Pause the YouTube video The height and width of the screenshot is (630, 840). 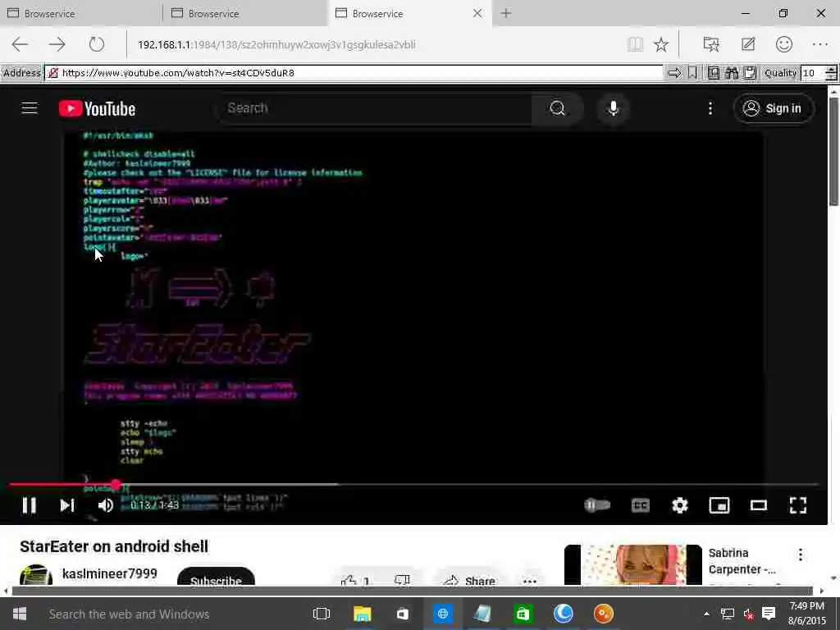[30, 505]
